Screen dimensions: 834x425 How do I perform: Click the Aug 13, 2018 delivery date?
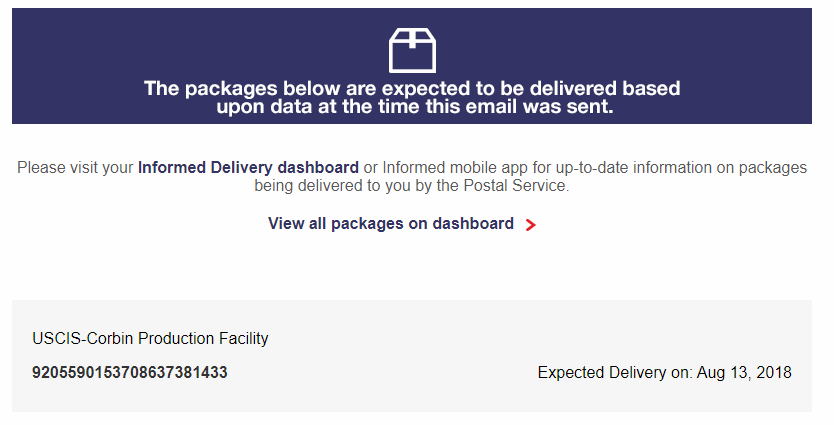744,372
